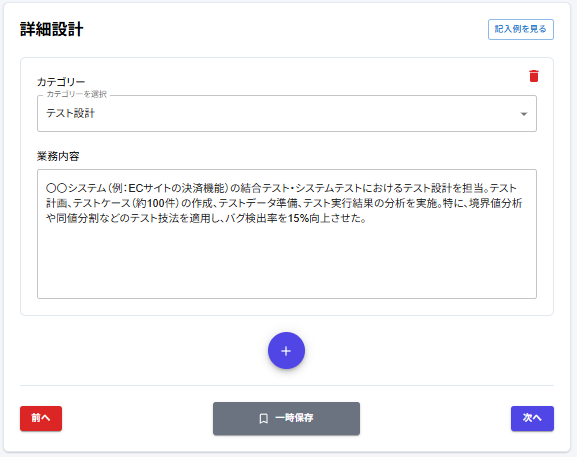Viewport: 577px width, 457px height.
Task: Proceed with the 次へ button
Action: 532,418
